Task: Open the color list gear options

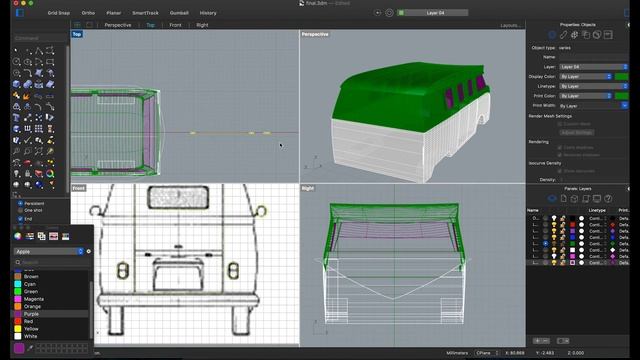Action: point(89,251)
